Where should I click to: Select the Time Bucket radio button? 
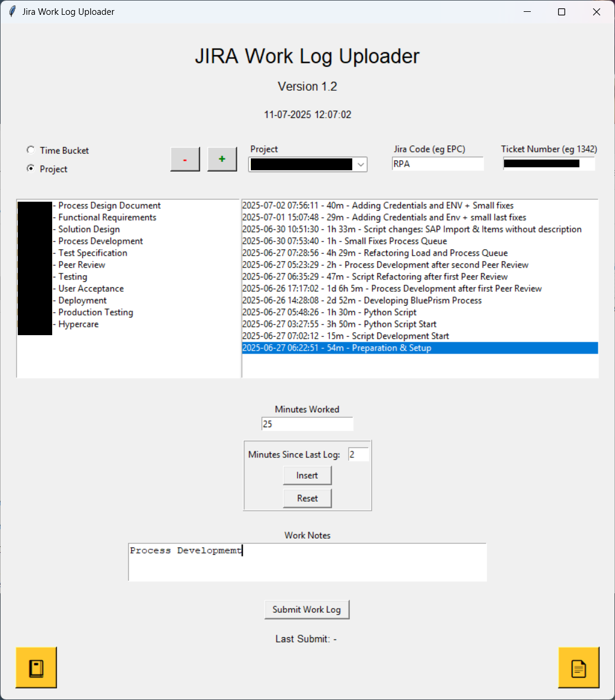click(30, 149)
